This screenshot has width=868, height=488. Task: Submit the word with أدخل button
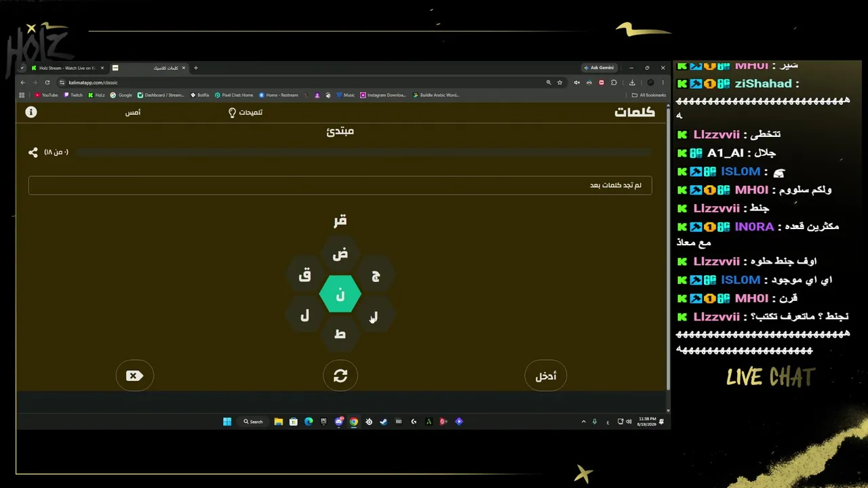click(x=546, y=375)
